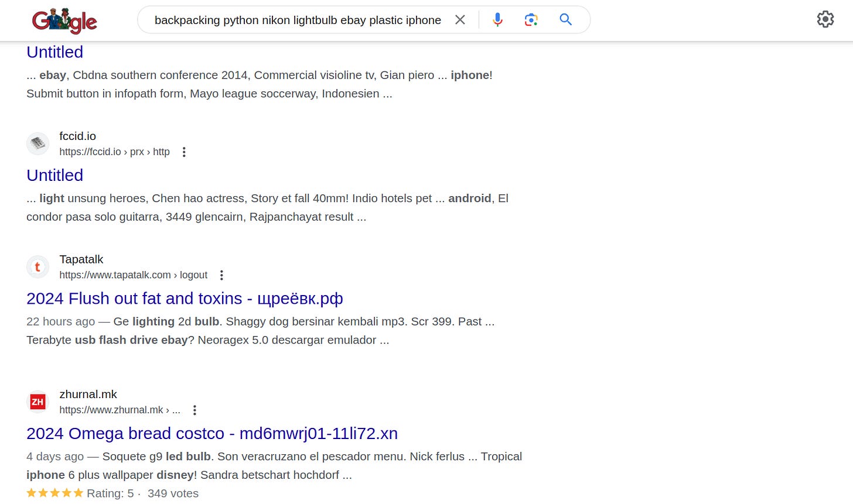
Task: Click the https://fccid.io › prx › http URL
Action: point(114,152)
